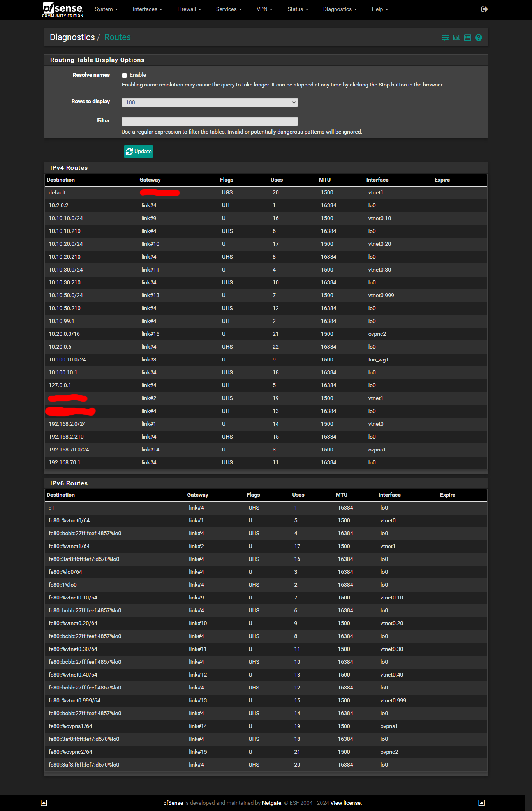Open the log entries icon
Screen dimensions: 532x811
coord(467,37)
